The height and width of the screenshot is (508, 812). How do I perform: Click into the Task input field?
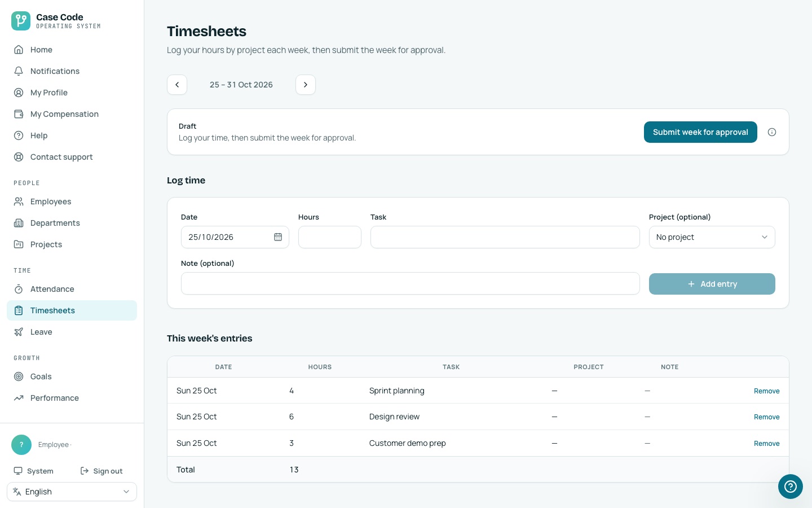(x=505, y=237)
